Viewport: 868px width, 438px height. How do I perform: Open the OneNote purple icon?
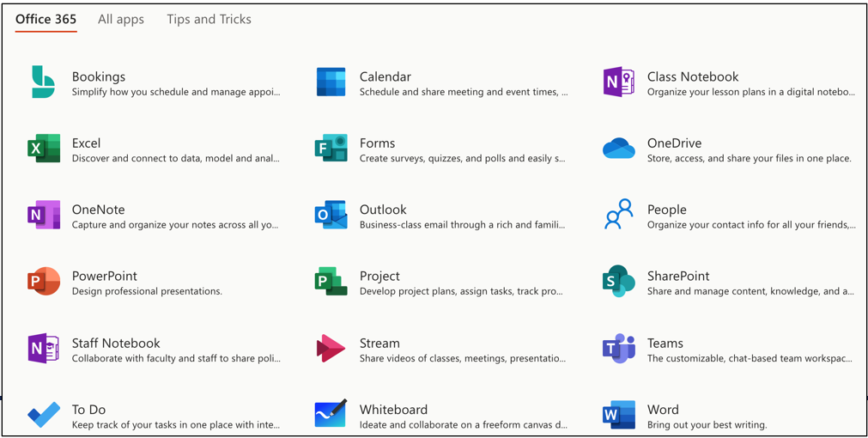(43, 215)
